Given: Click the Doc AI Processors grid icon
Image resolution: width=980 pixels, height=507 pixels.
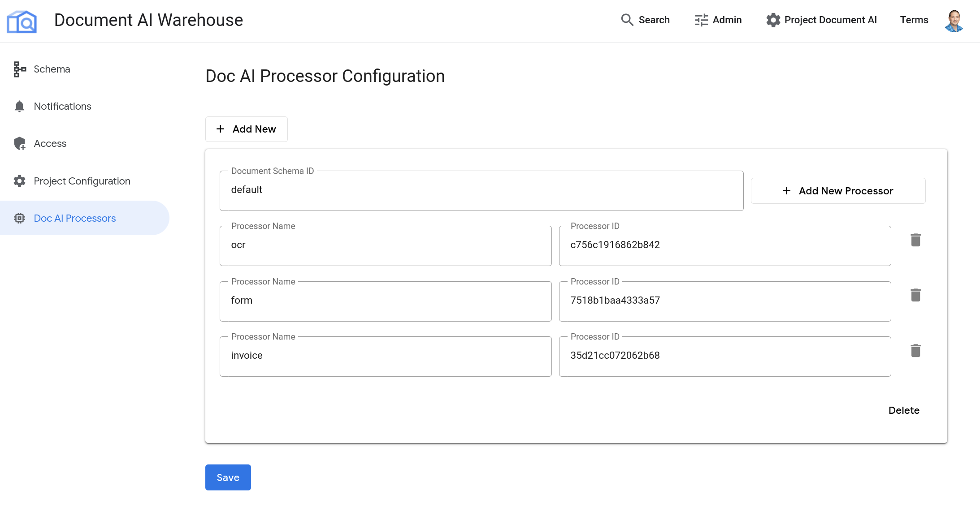Looking at the screenshot, I should pyautogui.click(x=19, y=218).
